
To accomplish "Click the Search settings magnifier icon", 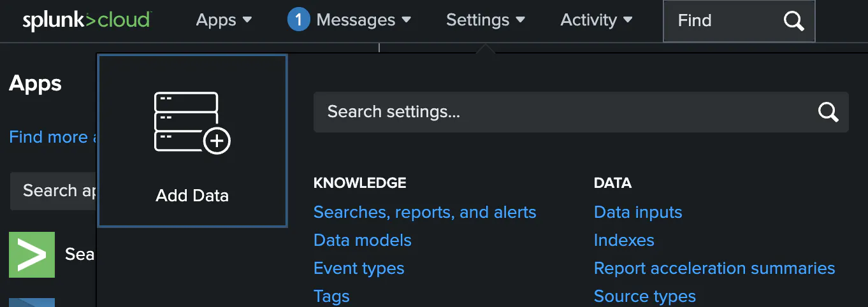I will click(x=828, y=112).
